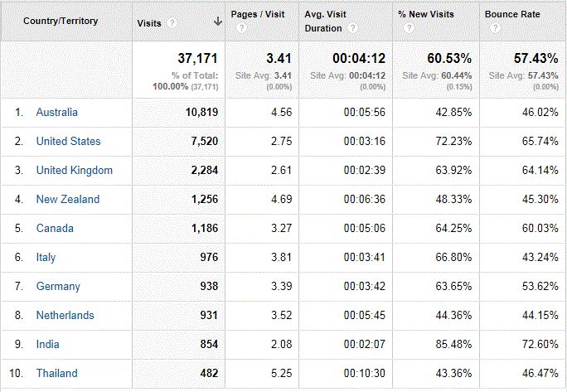Image resolution: width=567 pixels, height=392 pixels.
Task: View the Thailand country link
Action: pyautogui.click(x=56, y=373)
